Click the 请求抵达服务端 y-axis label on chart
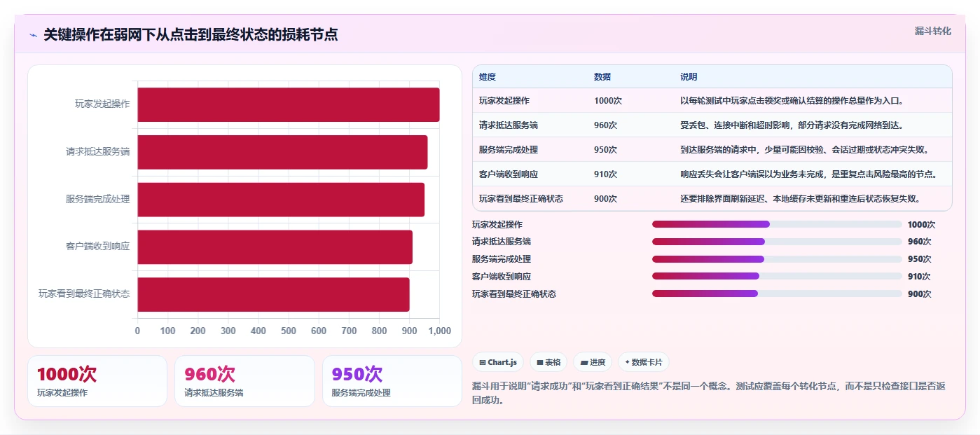980x435 pixels. pyautogui.click(x=98, y=152)
